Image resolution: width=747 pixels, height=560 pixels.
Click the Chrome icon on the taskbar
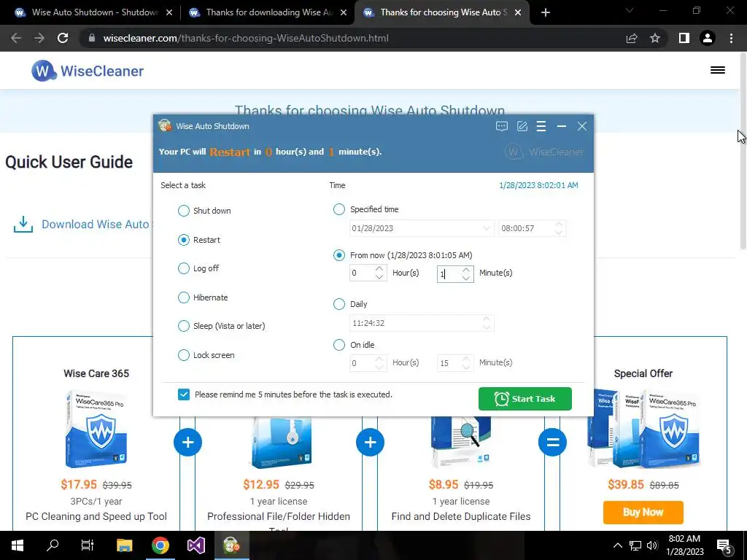(160, 545)
